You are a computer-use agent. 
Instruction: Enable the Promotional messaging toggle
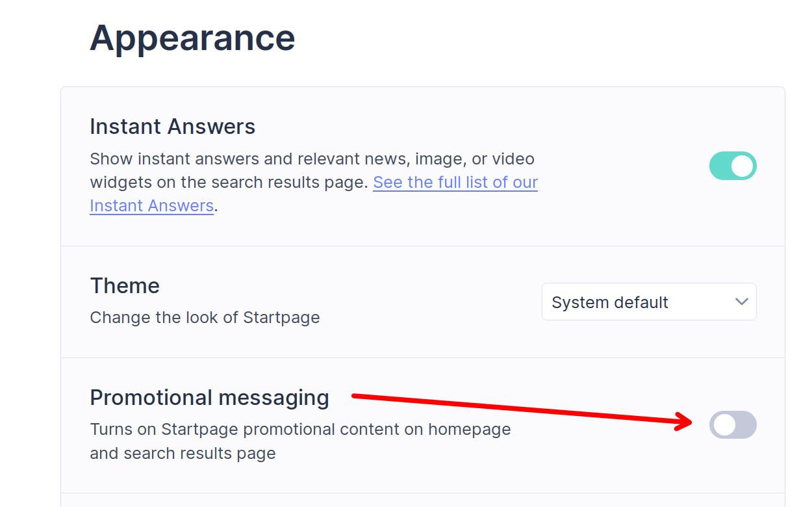(733, 425)
